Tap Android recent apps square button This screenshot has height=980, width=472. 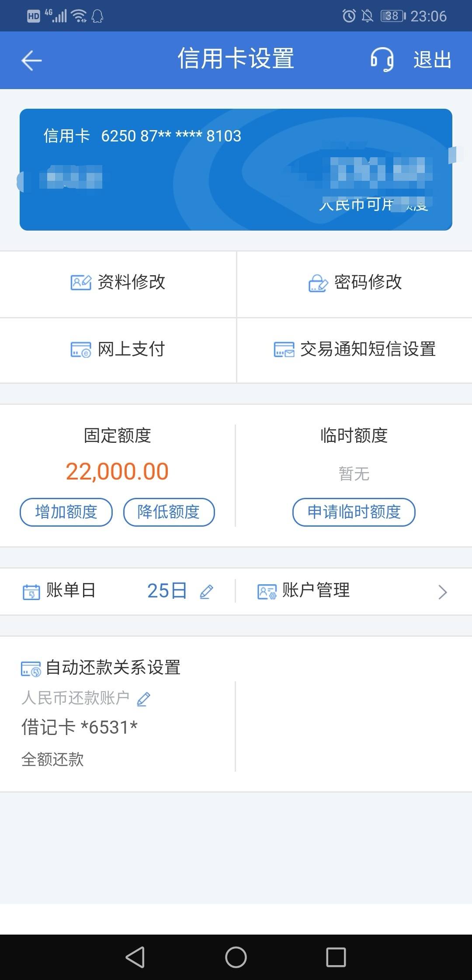[x=336, y=957]
